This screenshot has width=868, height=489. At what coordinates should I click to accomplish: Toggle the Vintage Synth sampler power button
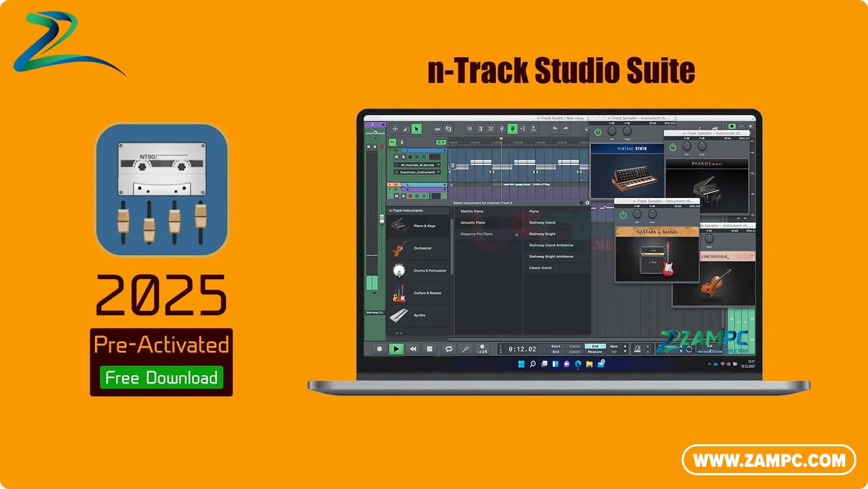[598, 132]
